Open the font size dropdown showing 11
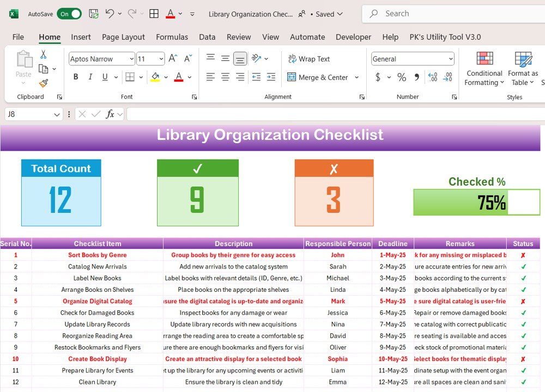Viewport: 545px width, 392px height. pyautogui.click(x=161, y=59)
